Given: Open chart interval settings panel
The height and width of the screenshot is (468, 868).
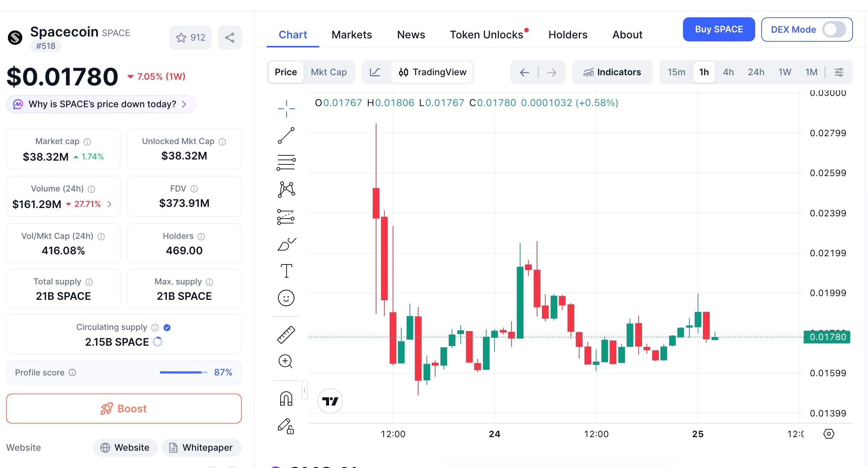Looking at the screenshot, I should pyautogui.click(x=839, y=72).
